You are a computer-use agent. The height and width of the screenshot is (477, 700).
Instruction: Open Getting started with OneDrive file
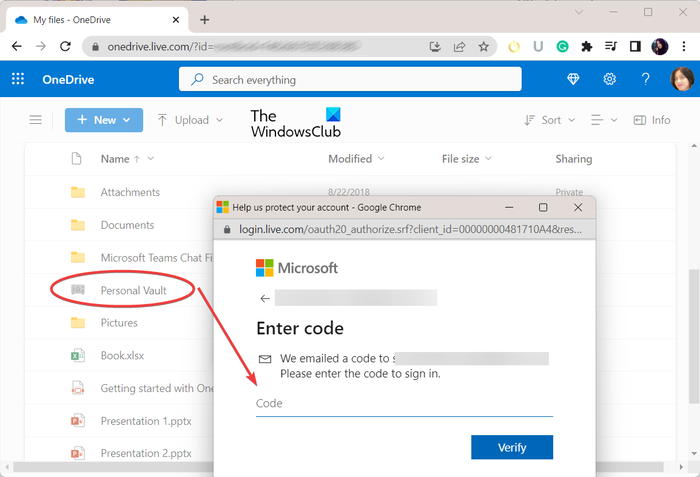tap(157, 388)
